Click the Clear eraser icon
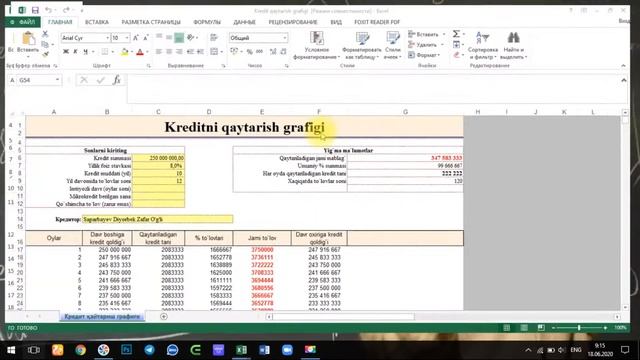This screenshot has height=360, width=640. click(x=456, y=55)
